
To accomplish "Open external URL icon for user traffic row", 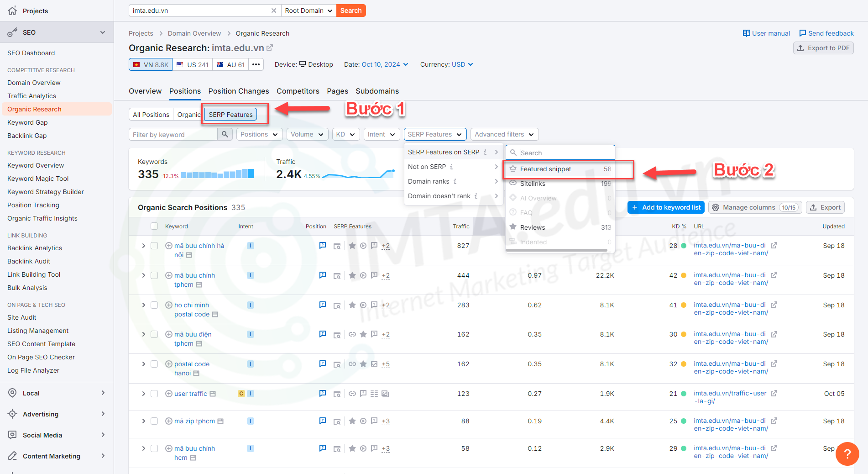I will (774, 393).
